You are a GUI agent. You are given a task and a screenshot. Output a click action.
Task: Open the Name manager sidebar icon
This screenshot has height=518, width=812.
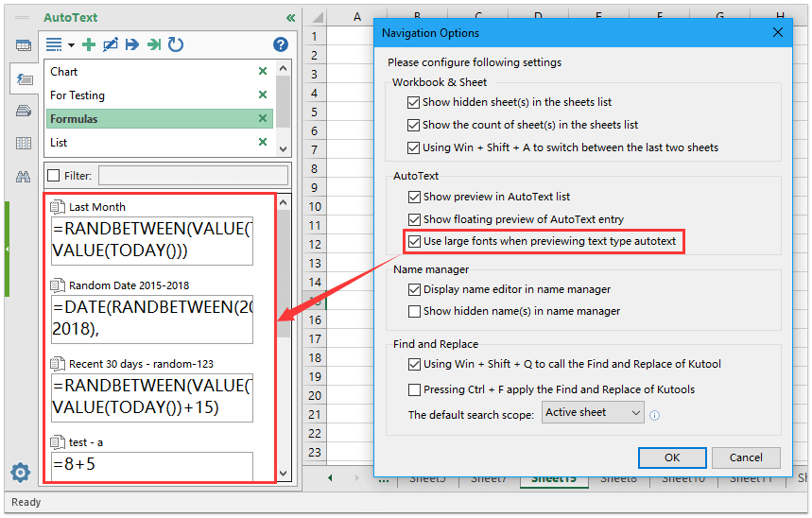24,111
